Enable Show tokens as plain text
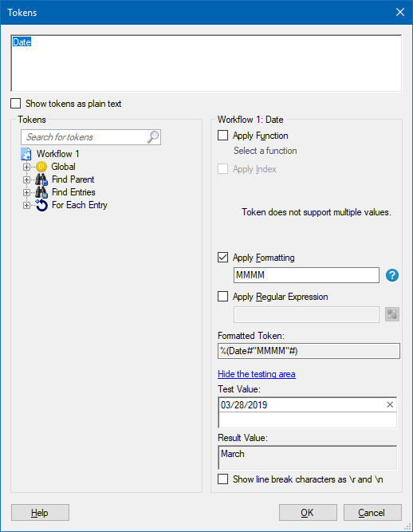 click(x=16, y=104)
